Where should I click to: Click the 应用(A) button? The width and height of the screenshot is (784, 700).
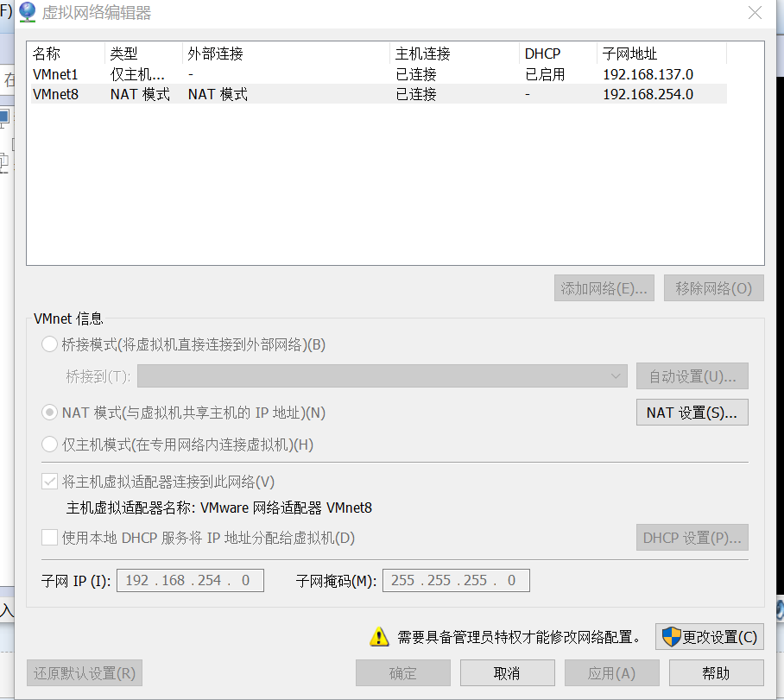click(x=612, y=673)
